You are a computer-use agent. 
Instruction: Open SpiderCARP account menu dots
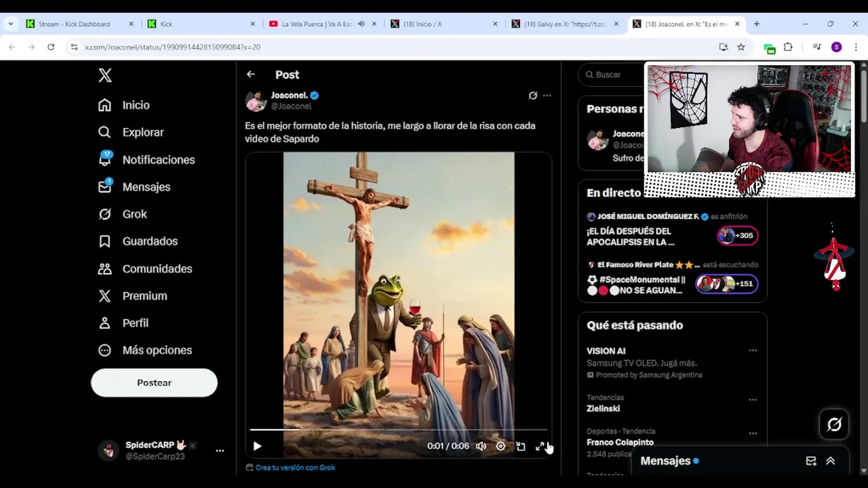220,450
